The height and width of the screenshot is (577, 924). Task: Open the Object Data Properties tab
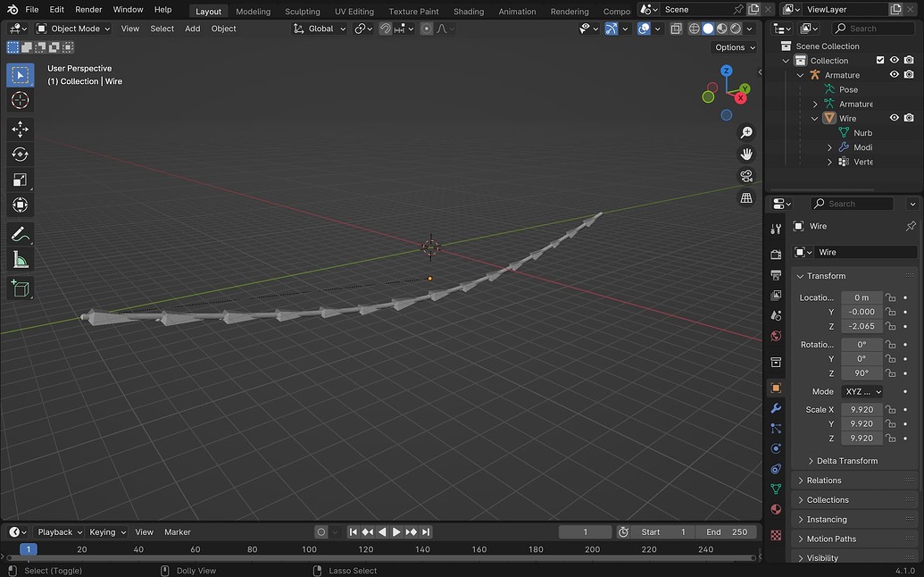pos(776,489)
